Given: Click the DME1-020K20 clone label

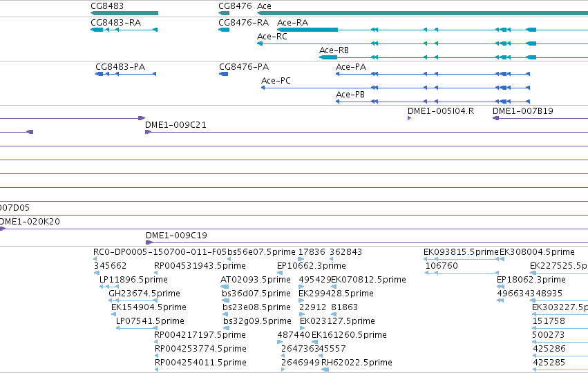Looking at the screenshot, I should (30, 222).
